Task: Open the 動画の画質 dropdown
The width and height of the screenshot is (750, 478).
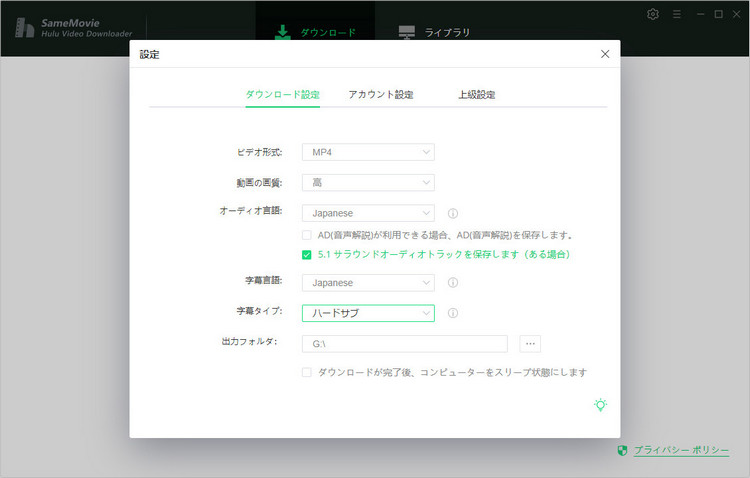Action: click(368, 182)
